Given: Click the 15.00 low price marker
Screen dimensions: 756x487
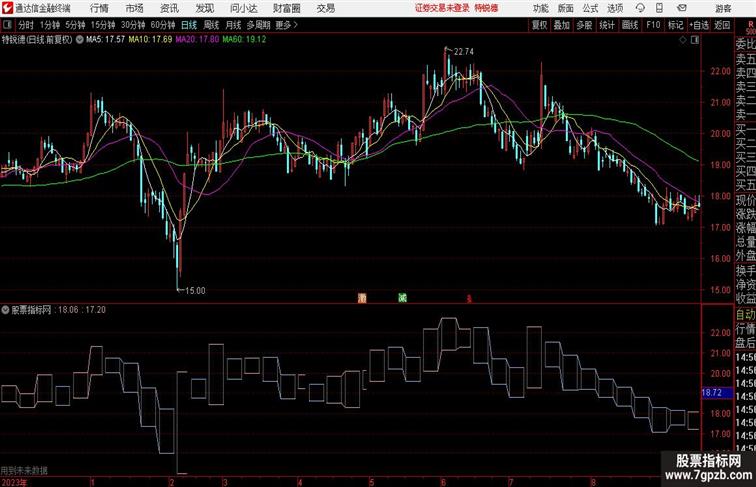Looking at the screenshot, I should pos(195,291).
